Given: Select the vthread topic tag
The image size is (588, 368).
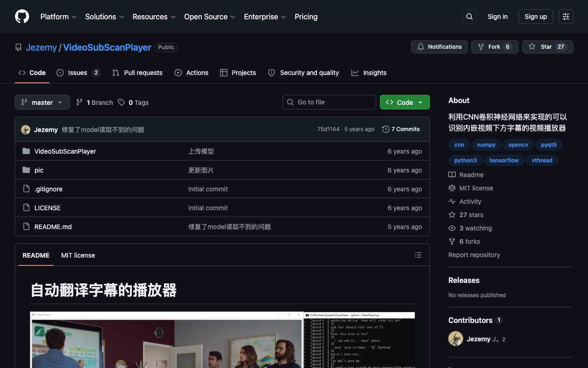Looking at the screenshot, I should click(x=542, y=161).
